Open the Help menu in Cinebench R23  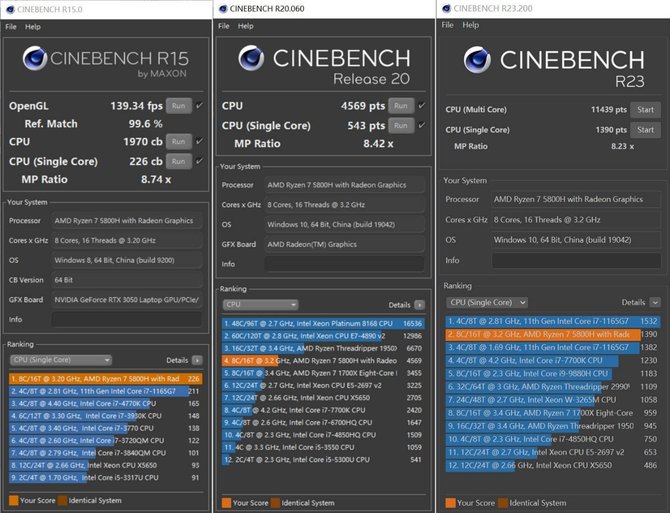coord(470,25)
